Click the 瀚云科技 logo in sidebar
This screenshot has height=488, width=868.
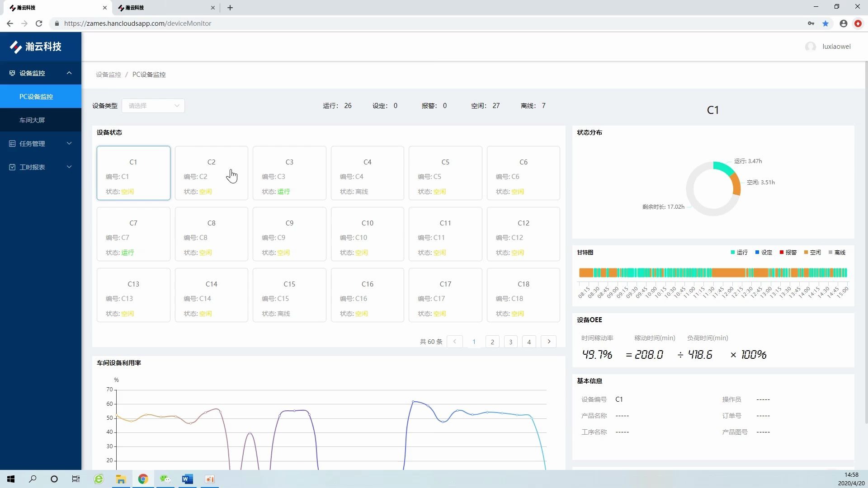(36, 47)
